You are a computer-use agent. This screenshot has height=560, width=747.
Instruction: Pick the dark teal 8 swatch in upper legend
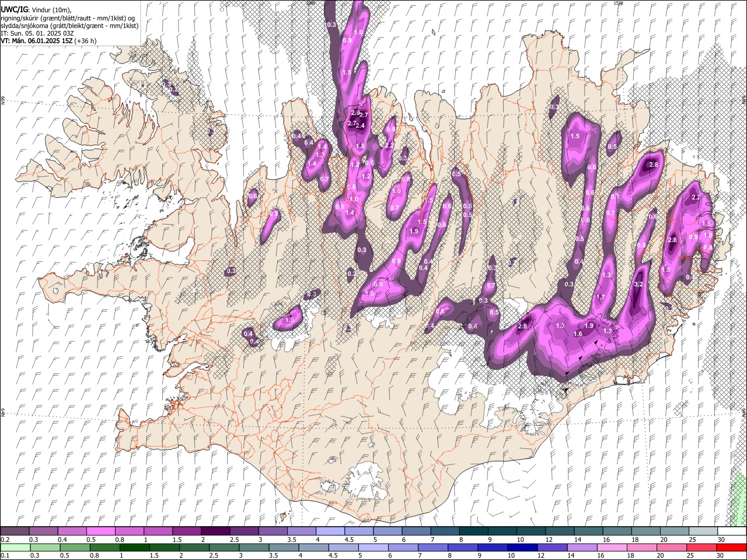[x=473, y=531]
